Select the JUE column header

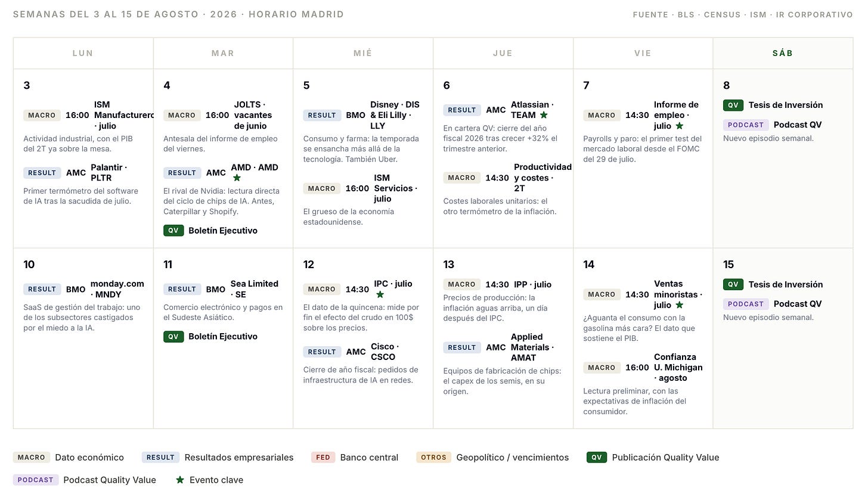(503, 53)
